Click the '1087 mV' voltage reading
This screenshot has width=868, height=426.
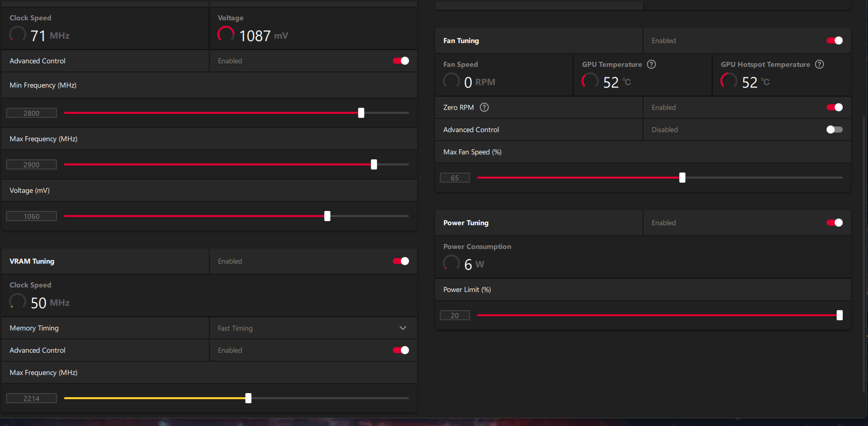pos(263,36)
